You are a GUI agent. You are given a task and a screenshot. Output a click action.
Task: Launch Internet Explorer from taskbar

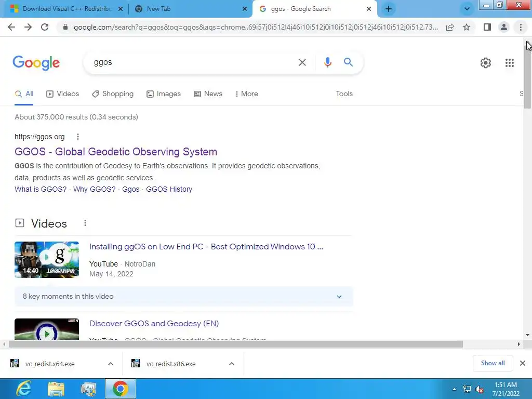24,389
